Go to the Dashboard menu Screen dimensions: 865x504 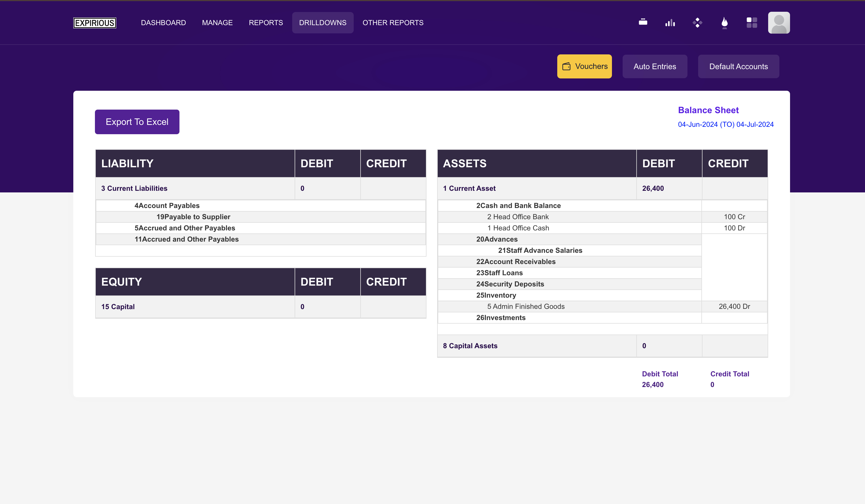[x=163, y=23]
